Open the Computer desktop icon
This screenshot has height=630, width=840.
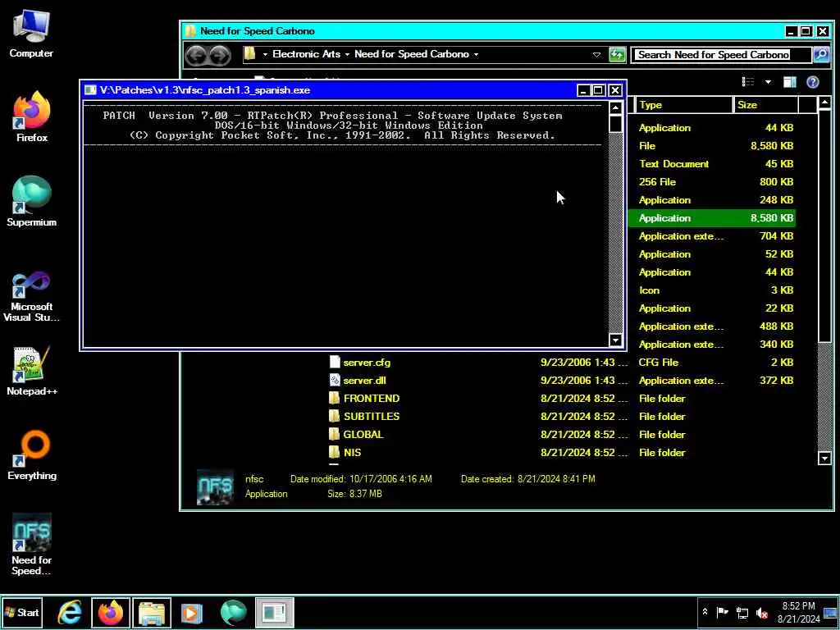coord(31,34)
